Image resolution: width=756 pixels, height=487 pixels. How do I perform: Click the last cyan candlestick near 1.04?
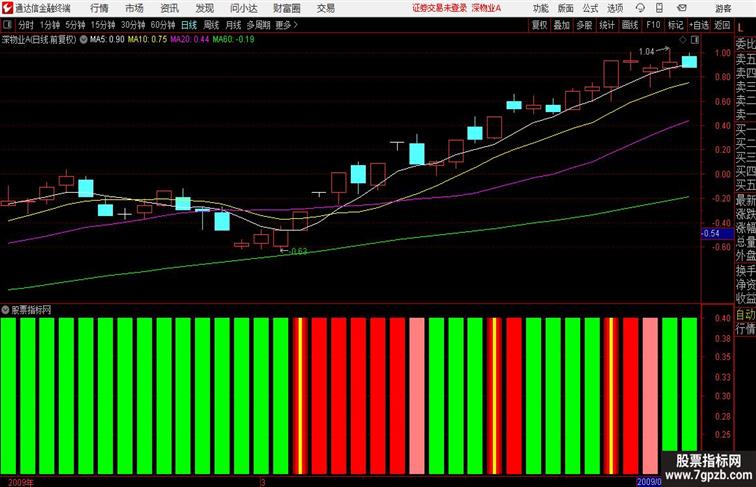click(x=689, y=61)
